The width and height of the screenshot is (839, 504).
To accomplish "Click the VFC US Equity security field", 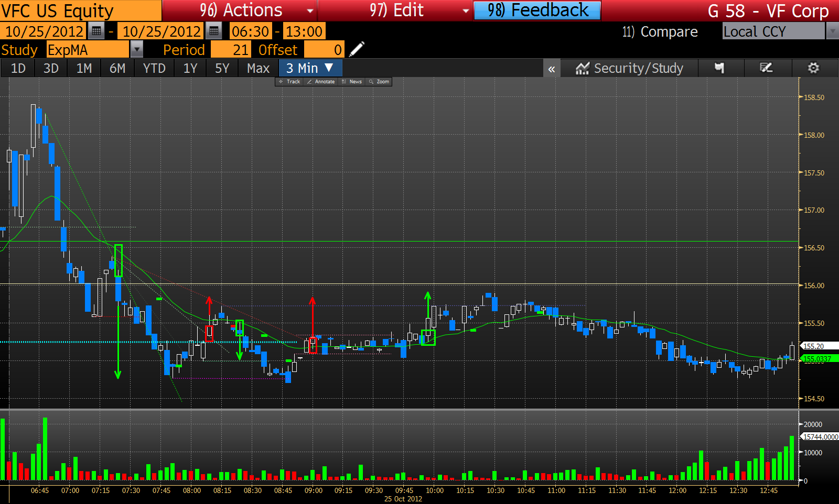I will 81,10.
